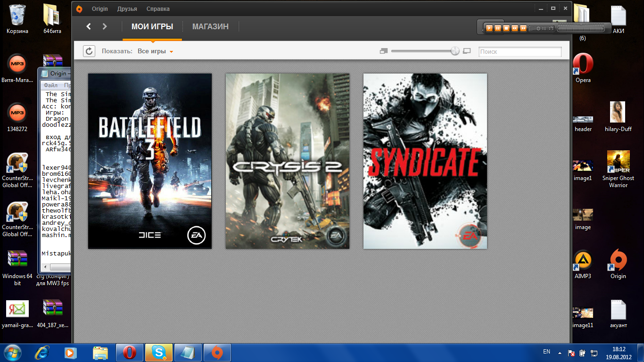Switch to Opera in the taskbar

click(x=130, y=353)
